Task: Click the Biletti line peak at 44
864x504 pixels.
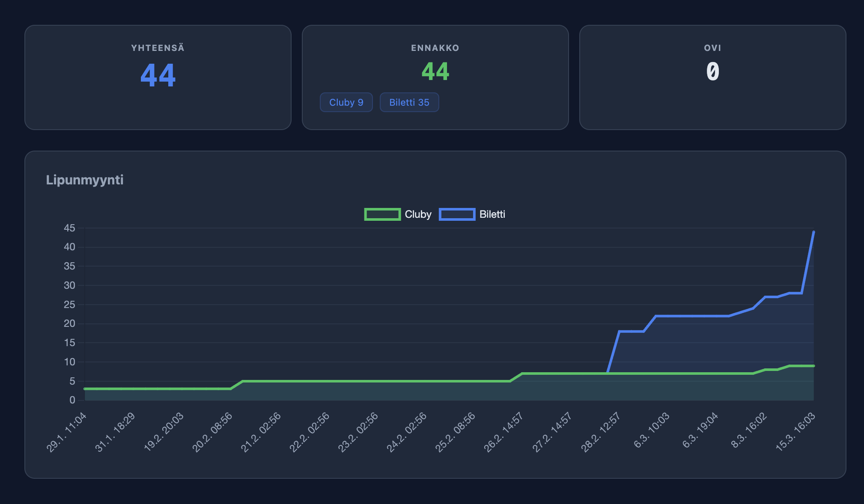Action: pyautogui.click(x=813, y=232)
